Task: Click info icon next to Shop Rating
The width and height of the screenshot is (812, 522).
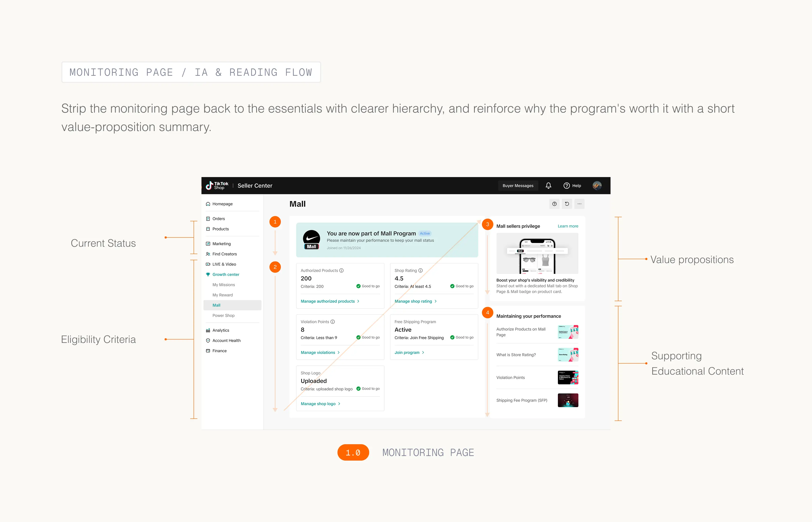Action: (420, 270)
